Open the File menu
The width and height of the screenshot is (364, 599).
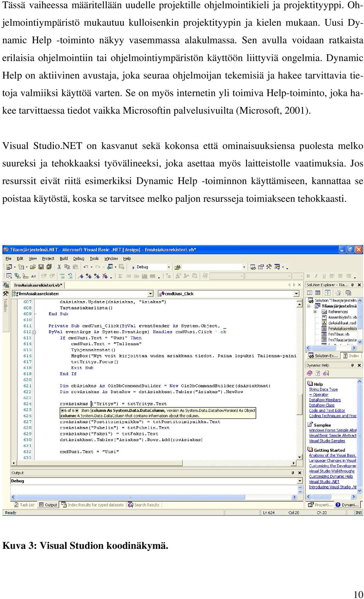pos(9,259)
